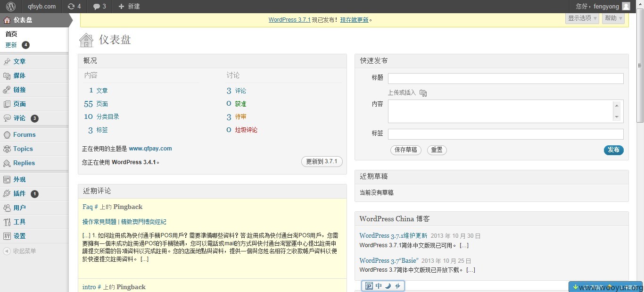The width and height of the screenshot is (644, 292).
Task: Select 首页 in dashboard submenu
Action: pyautogui.click(x=11, y=34)
